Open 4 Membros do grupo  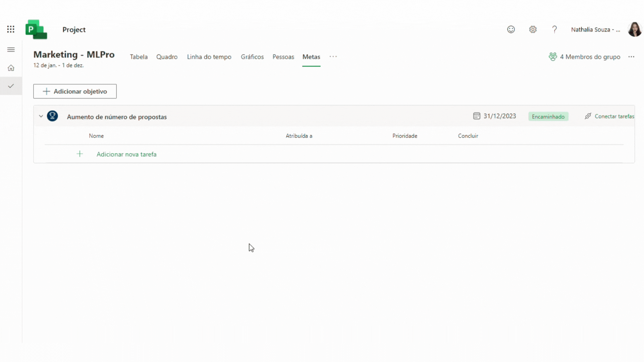(x=590, y=57)
